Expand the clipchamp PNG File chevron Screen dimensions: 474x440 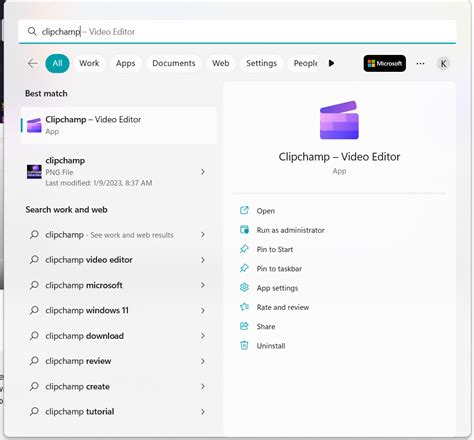[x=203, y=172]
